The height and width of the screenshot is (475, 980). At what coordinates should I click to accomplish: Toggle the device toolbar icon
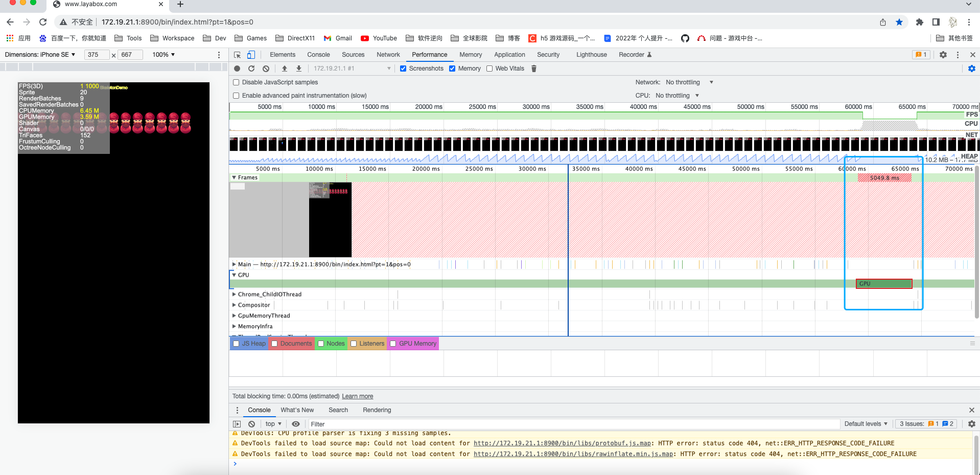click(x=251, y=55)
